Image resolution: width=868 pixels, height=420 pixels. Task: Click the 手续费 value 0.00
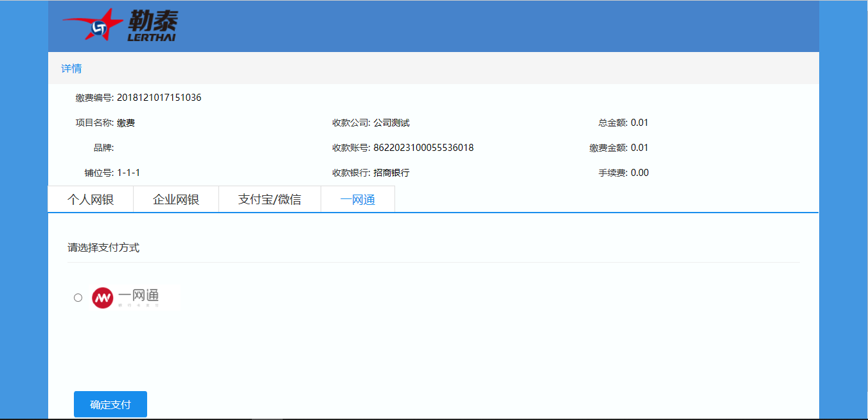coord(639,173)
